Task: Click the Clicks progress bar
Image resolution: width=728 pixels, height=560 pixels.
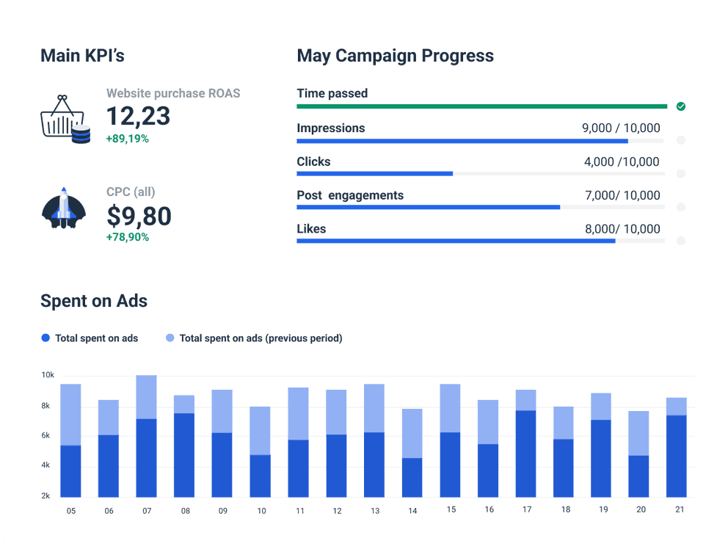Action: pyautogui.click(x=480, y=174)
